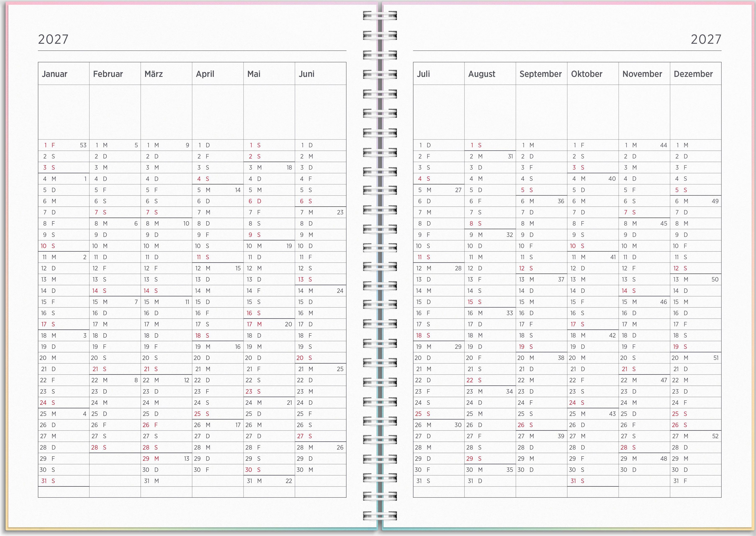Click the Februar month header
This screenshot has width=756, height=536.
[108, 74]
